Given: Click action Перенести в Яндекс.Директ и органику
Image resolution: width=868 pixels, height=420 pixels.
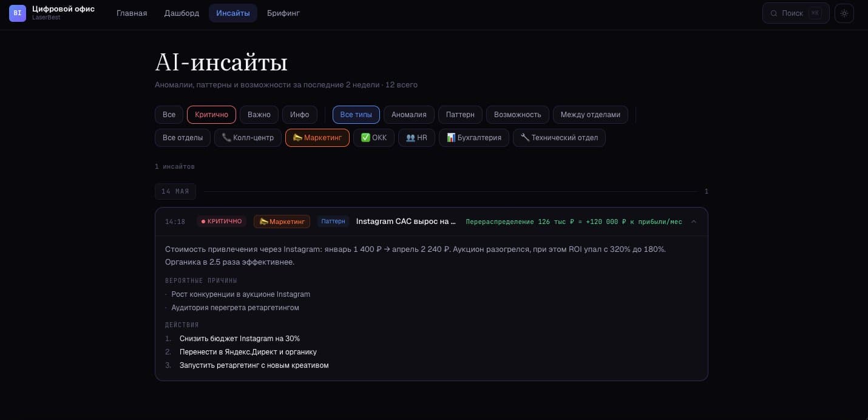Looking at the screenshot, I should coord(248,352).
